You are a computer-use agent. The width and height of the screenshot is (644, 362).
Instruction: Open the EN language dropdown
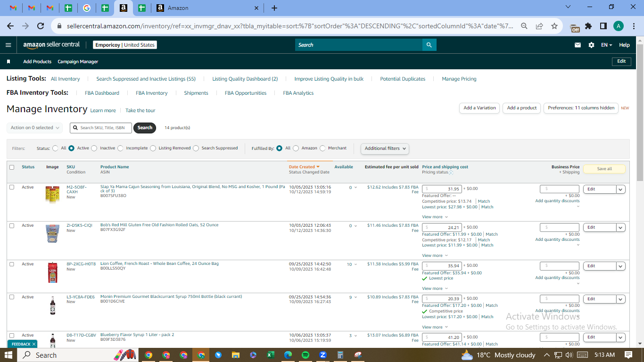(606, 45)
